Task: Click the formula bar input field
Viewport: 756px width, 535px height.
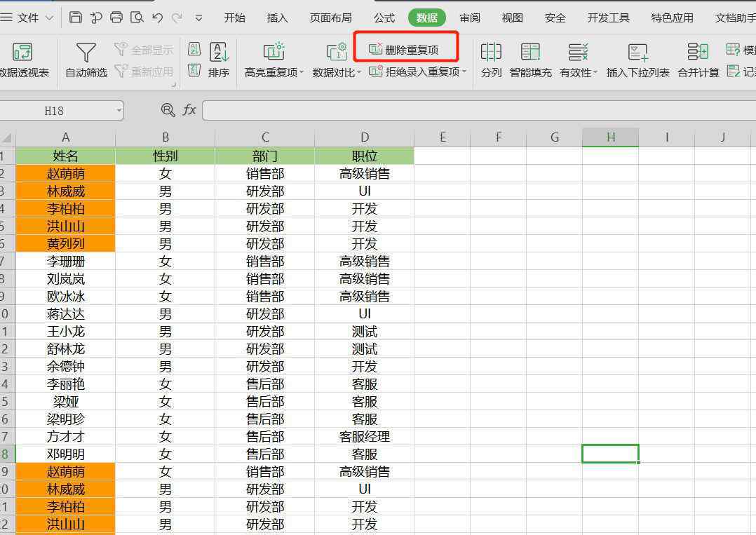Action: (x=477, y=110)
